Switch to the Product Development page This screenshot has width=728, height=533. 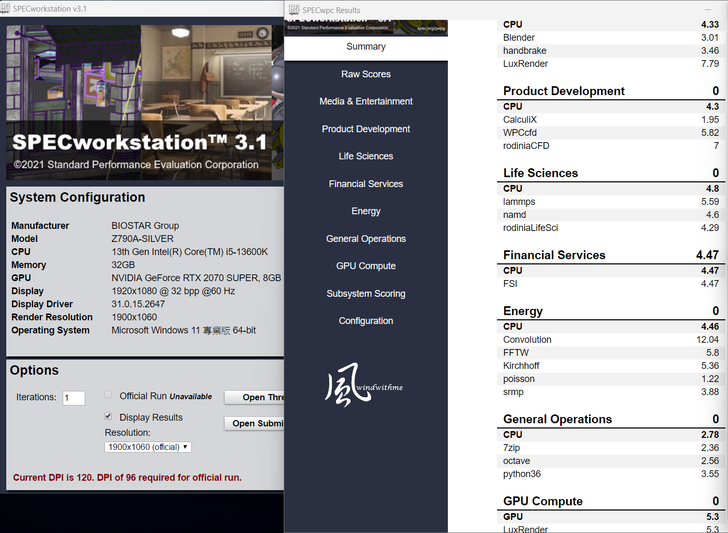(366, 129)
